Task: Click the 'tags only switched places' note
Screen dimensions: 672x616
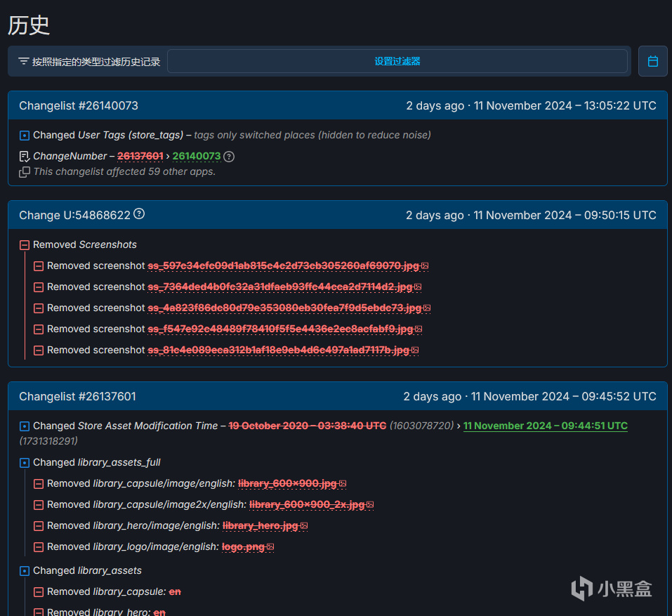Action: tap(312, 135)
